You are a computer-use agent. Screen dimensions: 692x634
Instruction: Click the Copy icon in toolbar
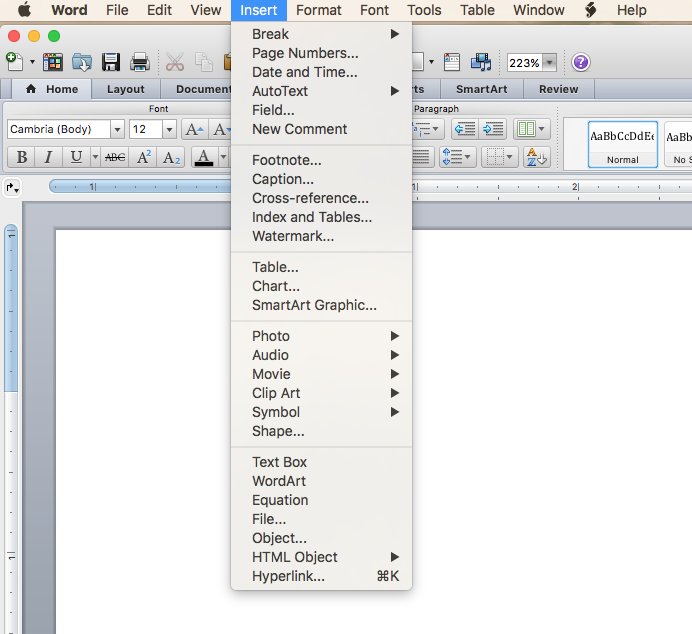pos(204,62)
